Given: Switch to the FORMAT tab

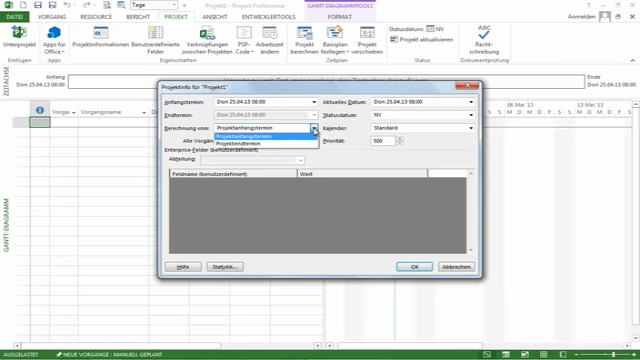Looking at the screenshot, I should [x=340, y=17].
